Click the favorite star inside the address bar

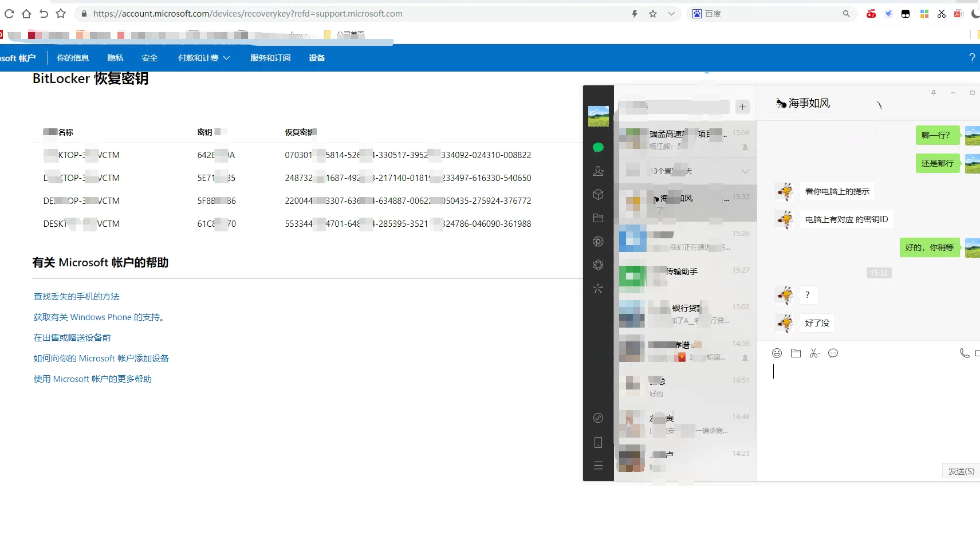tap(653, 14)
